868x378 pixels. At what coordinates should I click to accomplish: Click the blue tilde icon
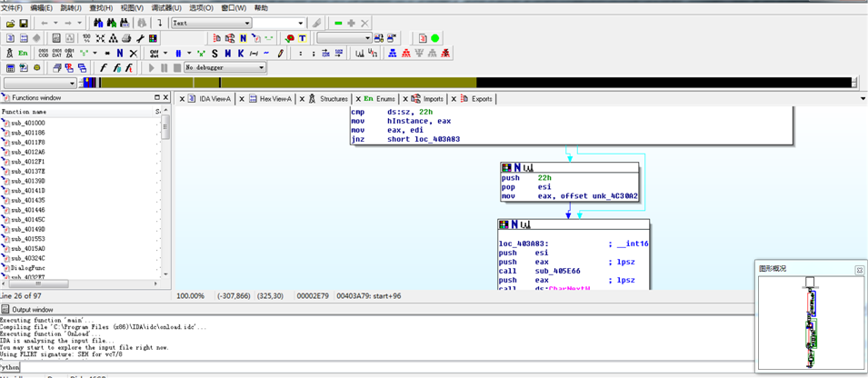tap(266, 53)
